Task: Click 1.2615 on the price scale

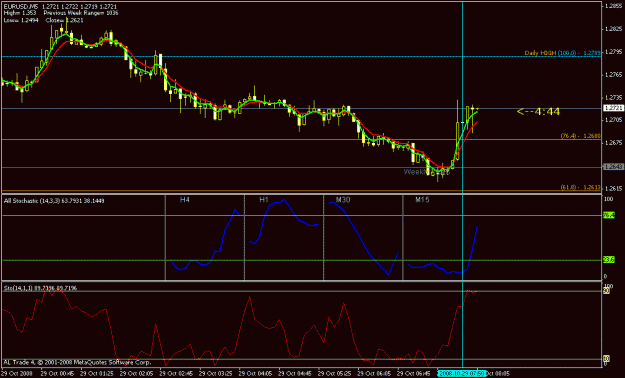Action: (615, 188)
